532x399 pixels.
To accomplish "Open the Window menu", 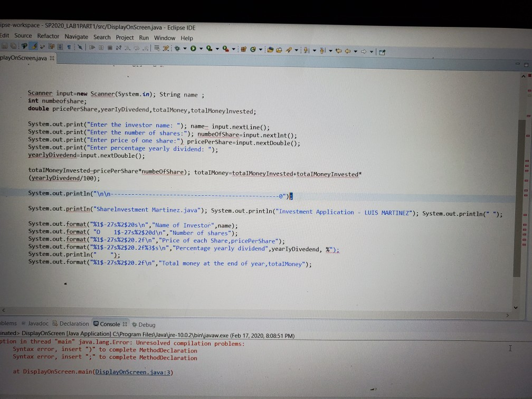I will coord(165,38).
